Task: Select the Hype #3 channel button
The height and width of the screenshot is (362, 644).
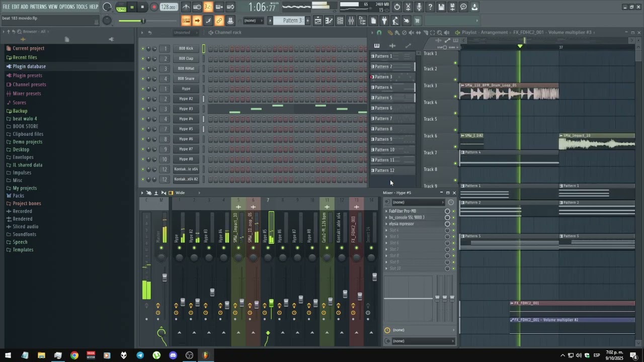Action: 186,109
